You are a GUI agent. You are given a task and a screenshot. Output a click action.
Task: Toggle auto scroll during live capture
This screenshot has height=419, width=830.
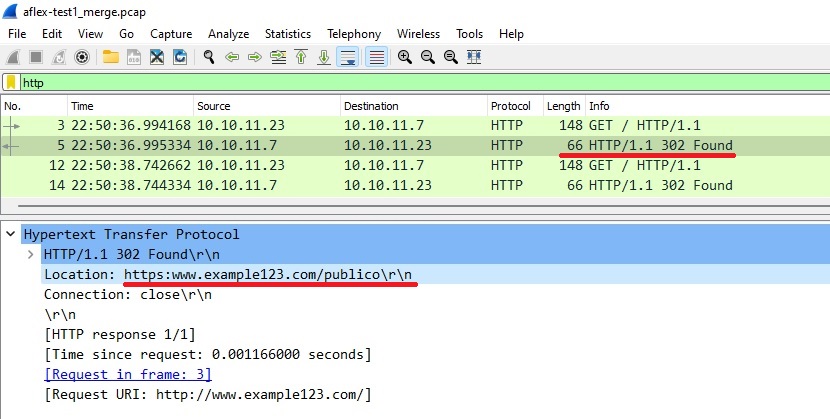click(348, 57)
